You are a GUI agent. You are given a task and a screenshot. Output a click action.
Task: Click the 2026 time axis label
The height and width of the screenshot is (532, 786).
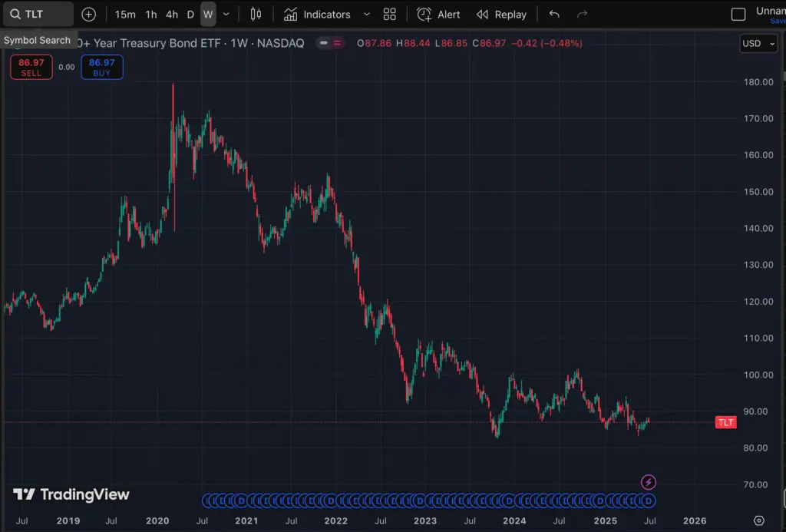[695, 521]
